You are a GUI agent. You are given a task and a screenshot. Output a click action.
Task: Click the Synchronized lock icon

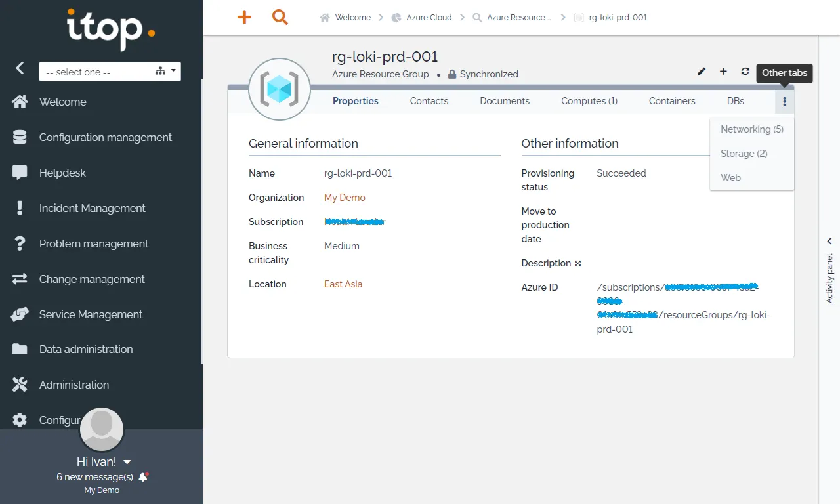click(452, 74)
